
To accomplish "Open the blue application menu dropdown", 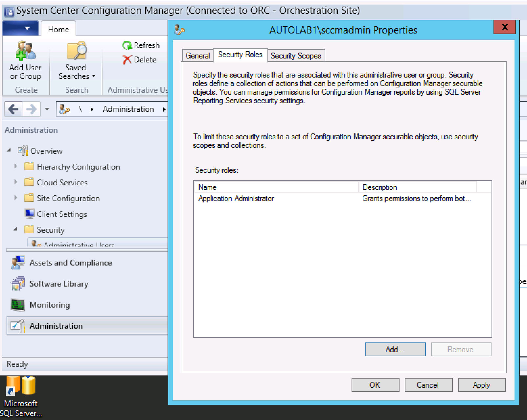I will (20, 28).
